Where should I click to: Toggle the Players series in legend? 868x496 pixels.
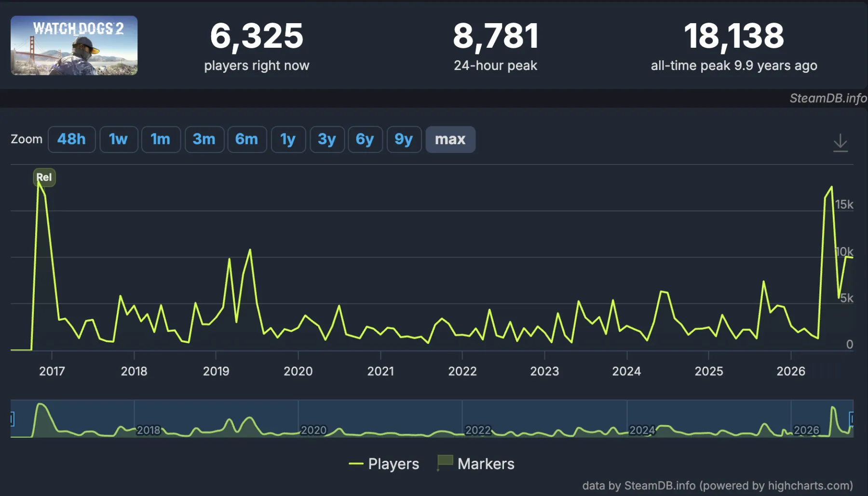pyautogui.click(x=384, y=464)
